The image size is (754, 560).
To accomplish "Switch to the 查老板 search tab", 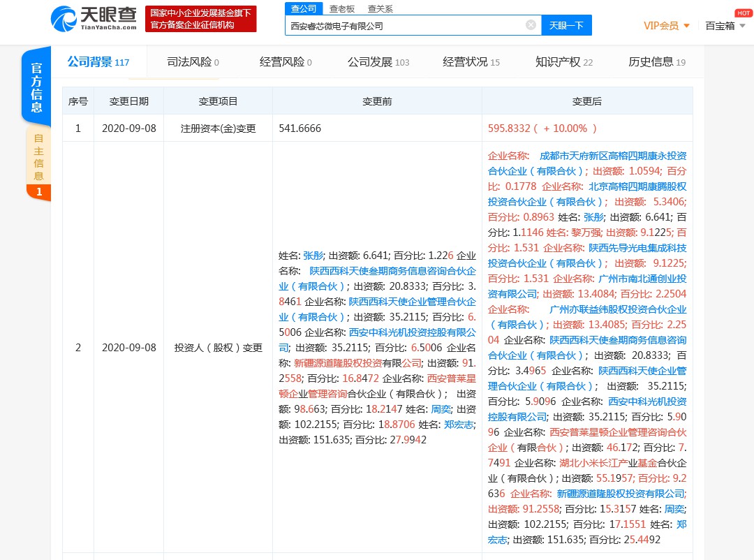I will pos(342,8).
